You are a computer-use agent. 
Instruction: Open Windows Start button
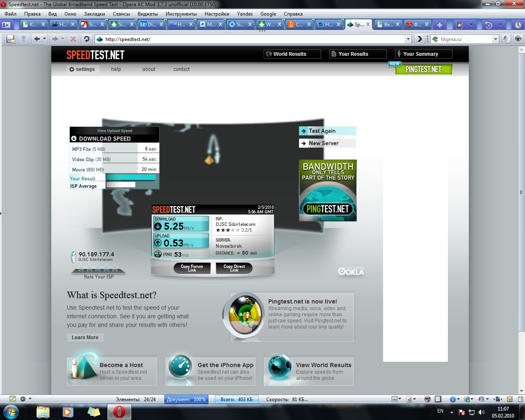(11, 411)
